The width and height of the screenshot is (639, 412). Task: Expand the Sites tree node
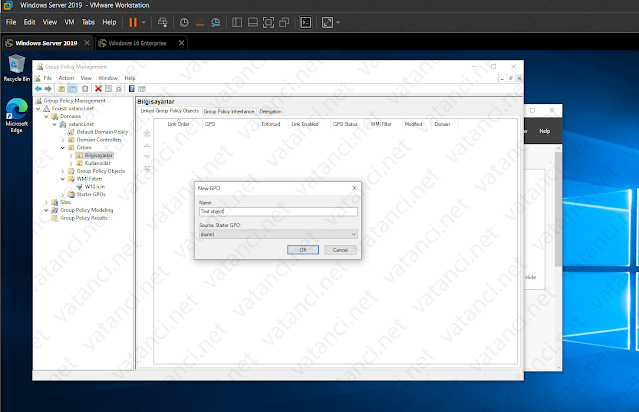(x=47, y=201)
